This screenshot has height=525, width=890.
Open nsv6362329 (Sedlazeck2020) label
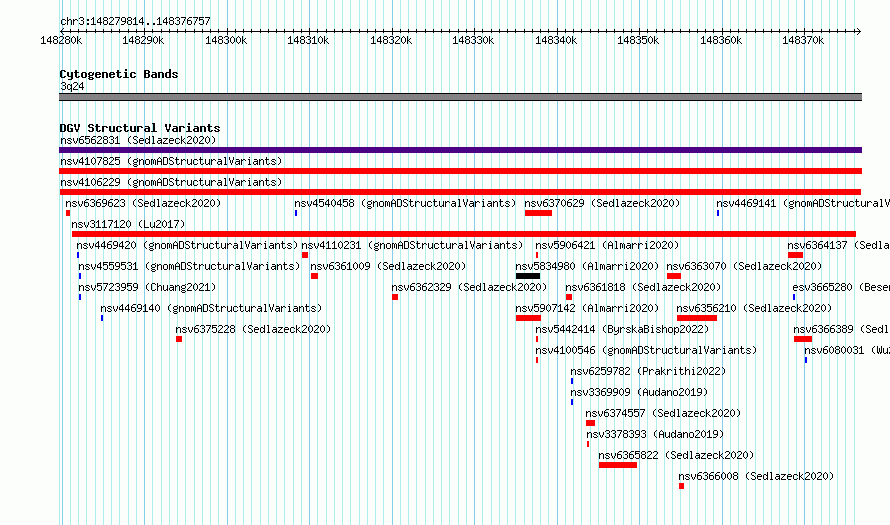[x=469, y=287]
